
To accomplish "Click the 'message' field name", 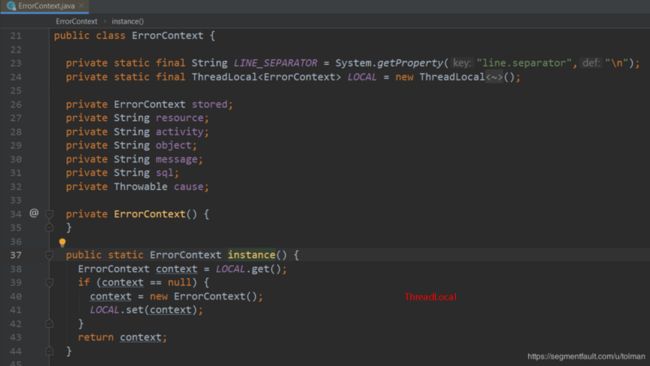I will (x=177, y=159).
